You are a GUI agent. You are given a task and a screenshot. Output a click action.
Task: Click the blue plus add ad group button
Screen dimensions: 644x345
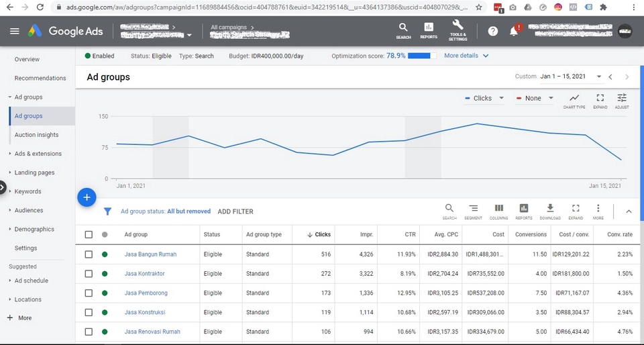[87, 197]
